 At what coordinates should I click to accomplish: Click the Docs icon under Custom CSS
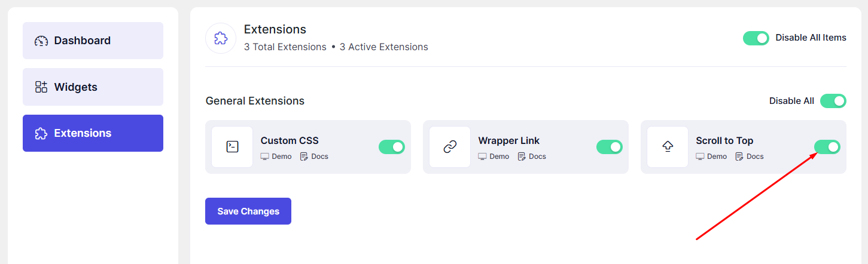[304, 156]
